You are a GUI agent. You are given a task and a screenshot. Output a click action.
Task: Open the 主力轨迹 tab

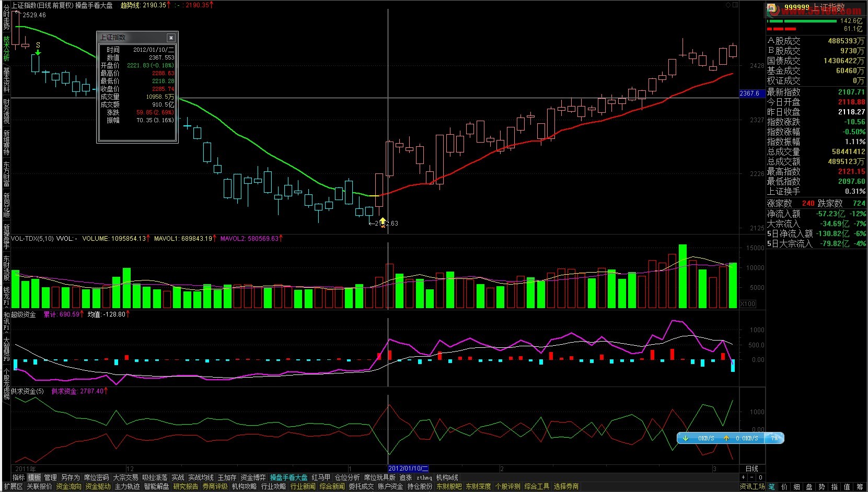pyautogui.click(x=127, y=486)
